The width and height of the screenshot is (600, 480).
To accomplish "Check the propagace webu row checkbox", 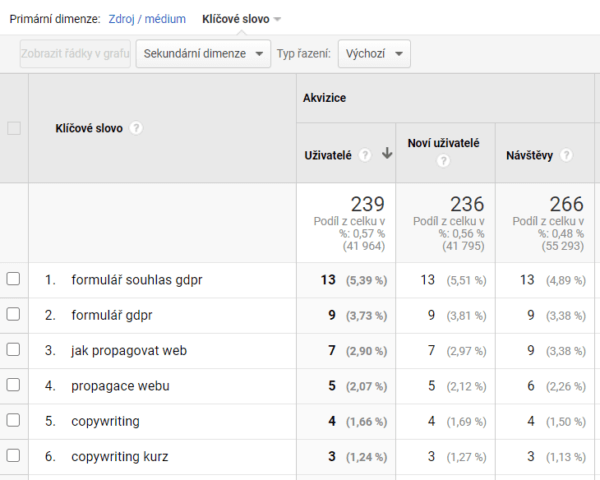I will 14,385.
